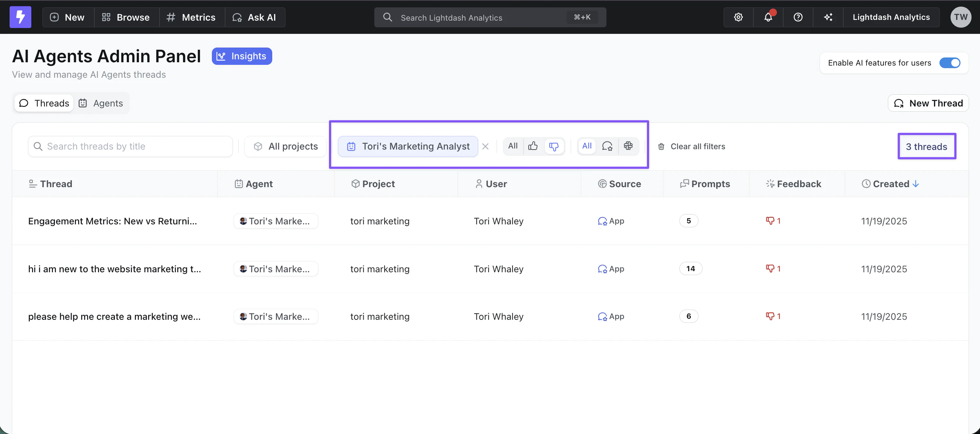Click the AI sparkles icon in header
This screenshot has width=980, height=434.
click(828, 17)
